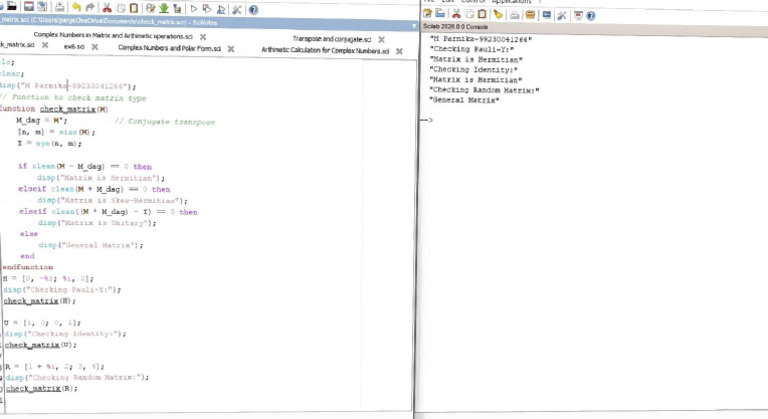Switch to Complex Numbers in Matrix and Arithmetic operations.sci tab

(113, 36)
